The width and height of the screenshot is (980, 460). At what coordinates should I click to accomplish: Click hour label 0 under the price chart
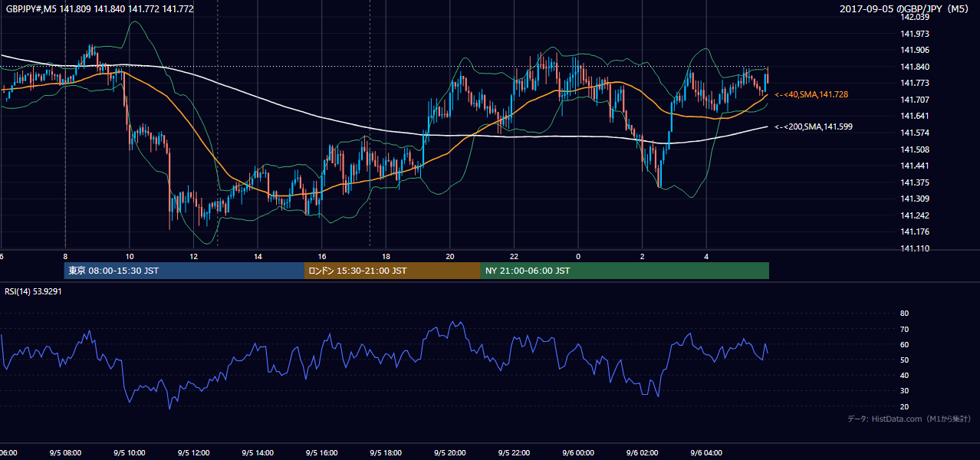(x=578, y=257)
